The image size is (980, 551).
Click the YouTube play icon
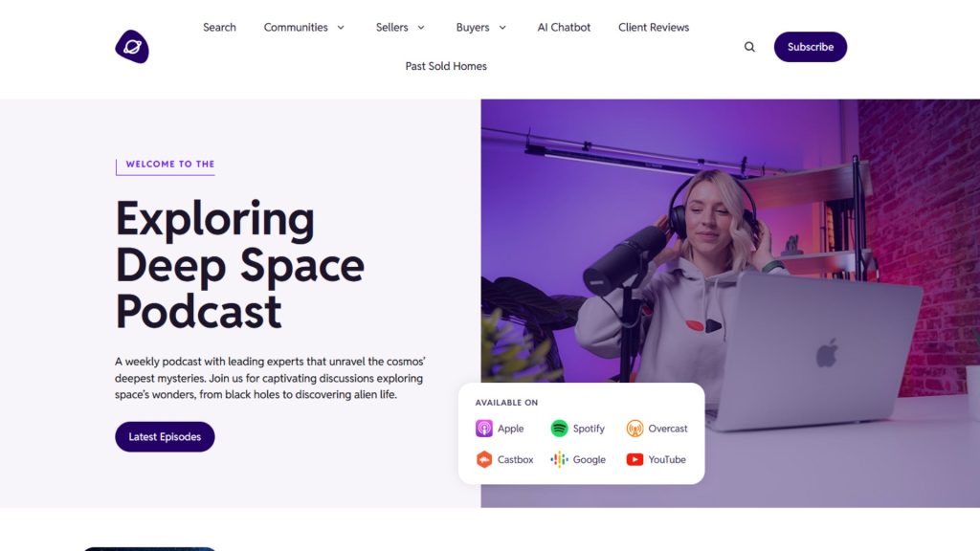tap(635, 459)
